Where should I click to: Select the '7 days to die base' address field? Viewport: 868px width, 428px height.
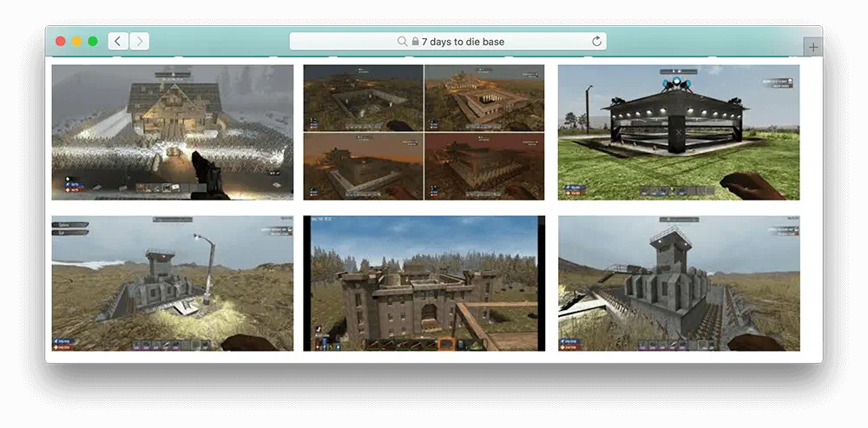(448, 42)
